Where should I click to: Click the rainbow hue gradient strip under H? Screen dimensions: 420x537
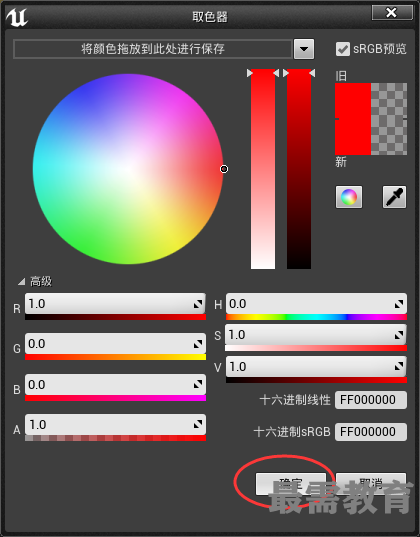(x=316, y=317)
